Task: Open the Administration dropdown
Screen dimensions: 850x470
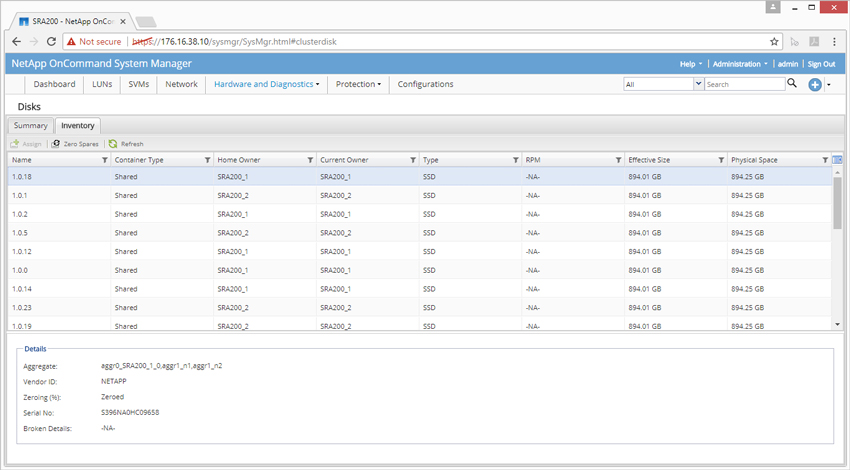Action: 740,64
